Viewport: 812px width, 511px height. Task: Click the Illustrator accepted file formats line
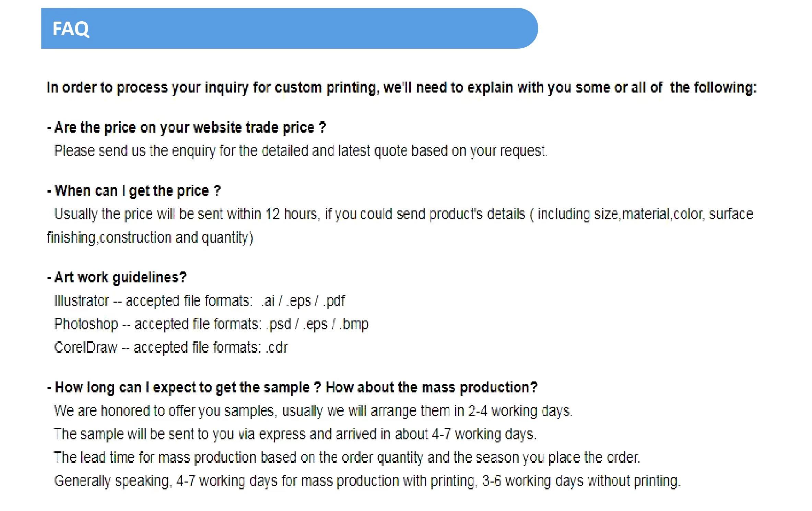(200, 301)
